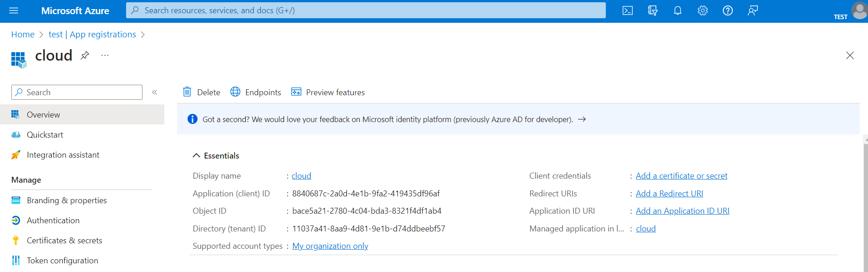Open the feedback person icon
Image resolution: width=868 pixels, height=272 pixels.
coord(753,10)
